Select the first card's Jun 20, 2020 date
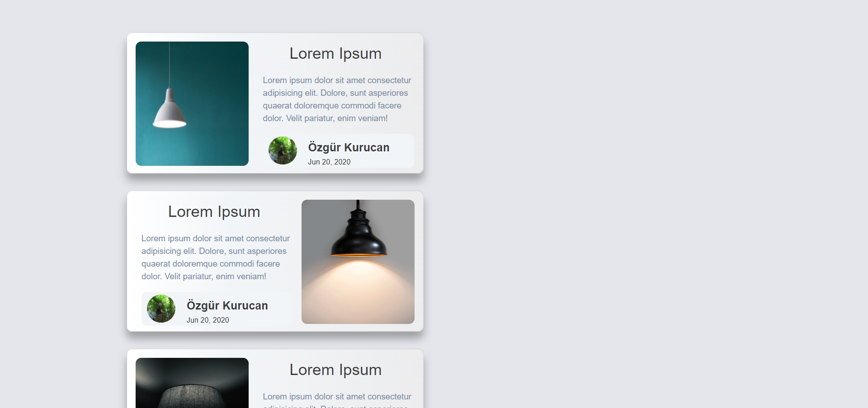Image resolution: width=868 pixels, height=408 pixels. 329,162
